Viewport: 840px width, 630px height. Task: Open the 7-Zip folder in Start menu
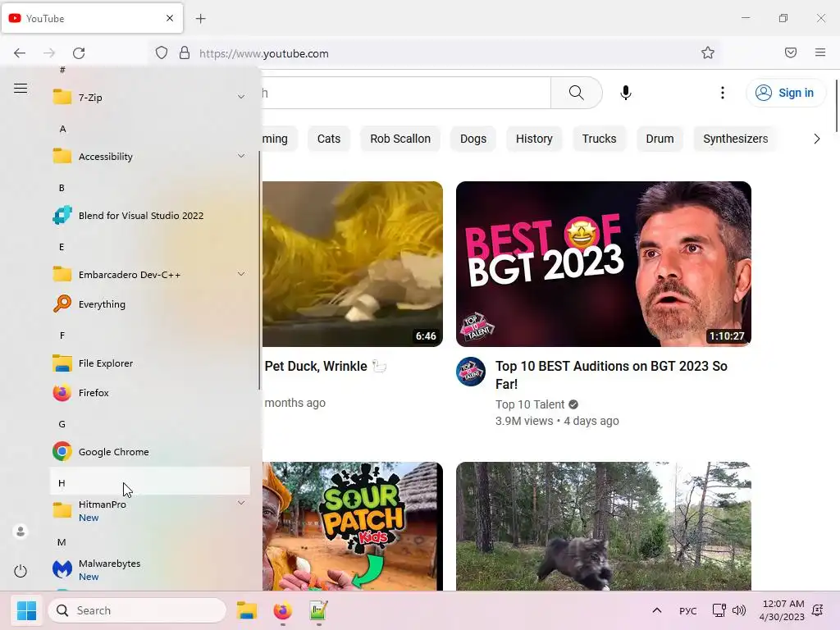coord(150,98)
